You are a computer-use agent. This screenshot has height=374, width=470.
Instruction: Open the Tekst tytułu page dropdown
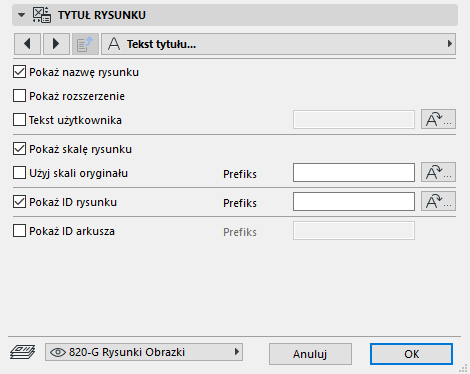click(x=278, y=44)
